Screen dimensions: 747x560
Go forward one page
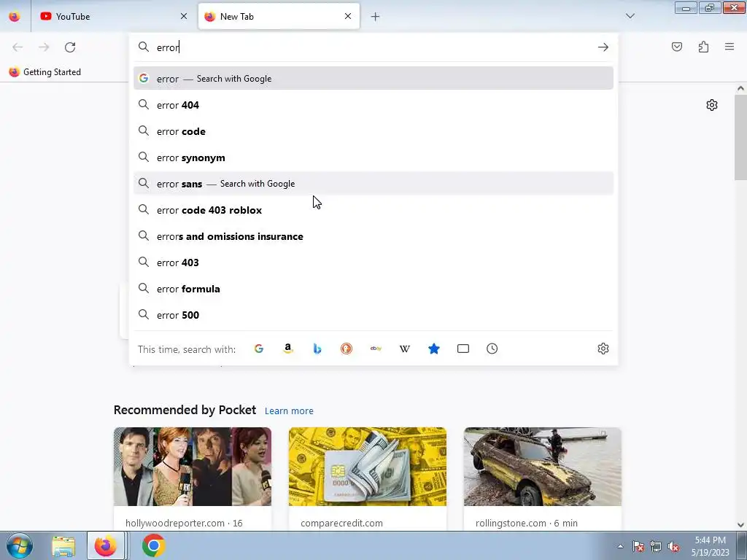pyautogui.click(x=44, y=47)
